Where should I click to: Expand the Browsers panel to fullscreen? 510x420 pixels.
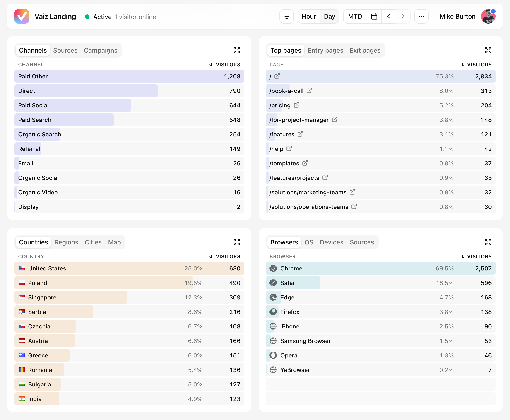pyautogui.click(x=488, y=242)
